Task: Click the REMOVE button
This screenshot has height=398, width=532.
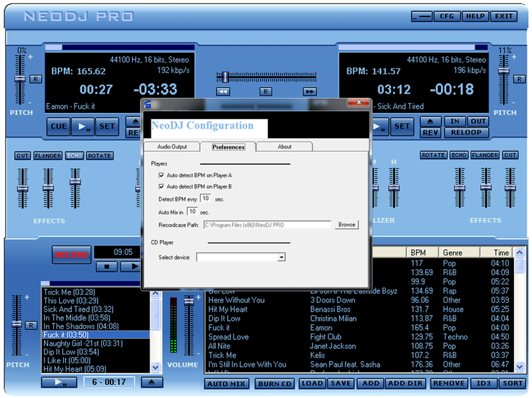Action: tap(449, 383)
